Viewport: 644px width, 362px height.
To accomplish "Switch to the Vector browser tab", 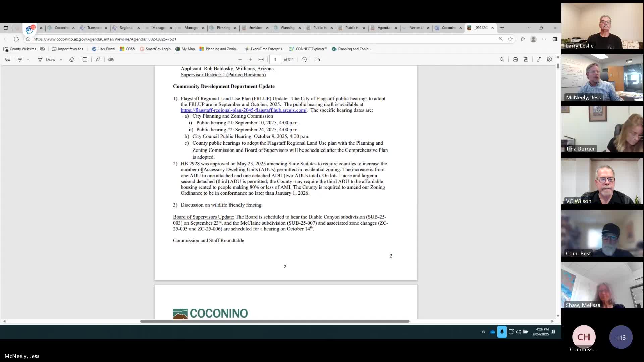I will tap(416, 28).
